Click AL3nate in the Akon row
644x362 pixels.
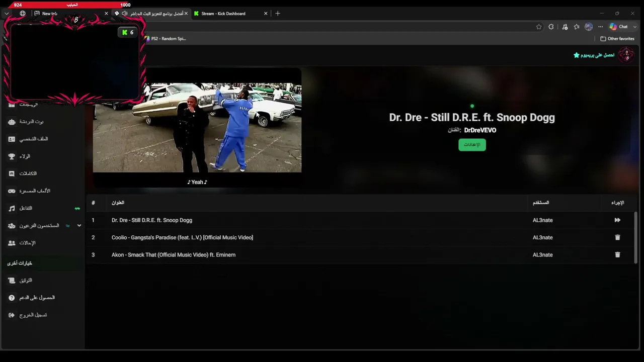coord(542,255)
